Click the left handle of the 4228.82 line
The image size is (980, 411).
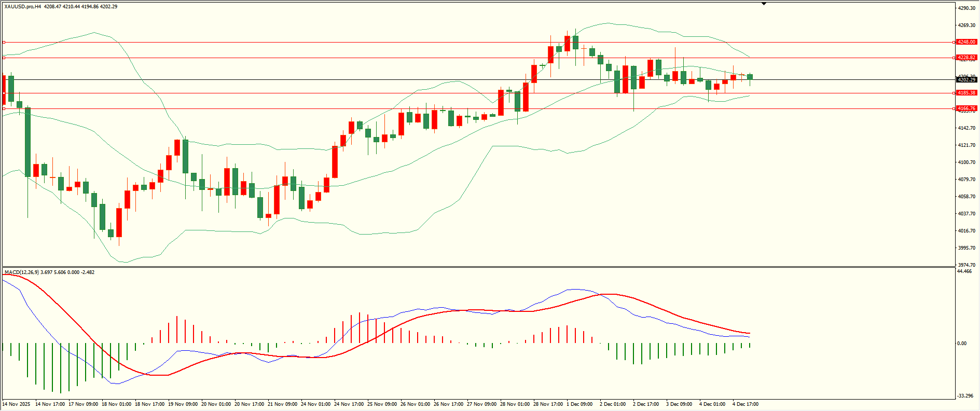pos(4,58)
